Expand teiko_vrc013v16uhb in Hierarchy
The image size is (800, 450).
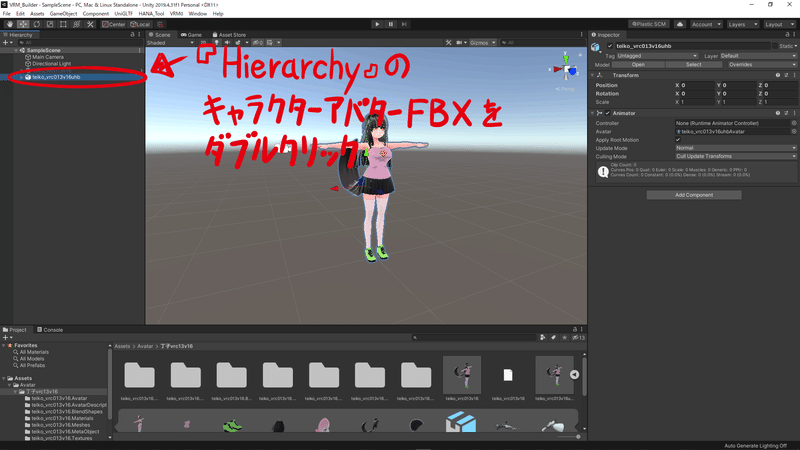point(21,77)
